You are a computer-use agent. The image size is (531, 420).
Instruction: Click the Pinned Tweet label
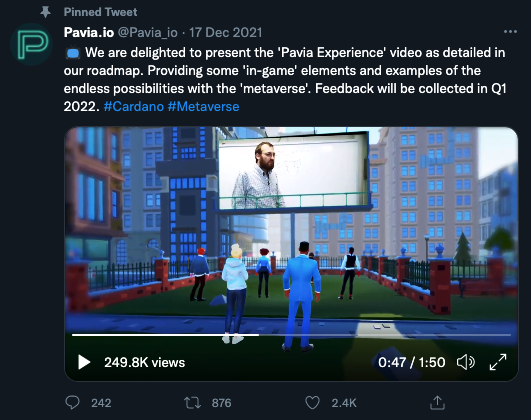click(x=101, y=12)
